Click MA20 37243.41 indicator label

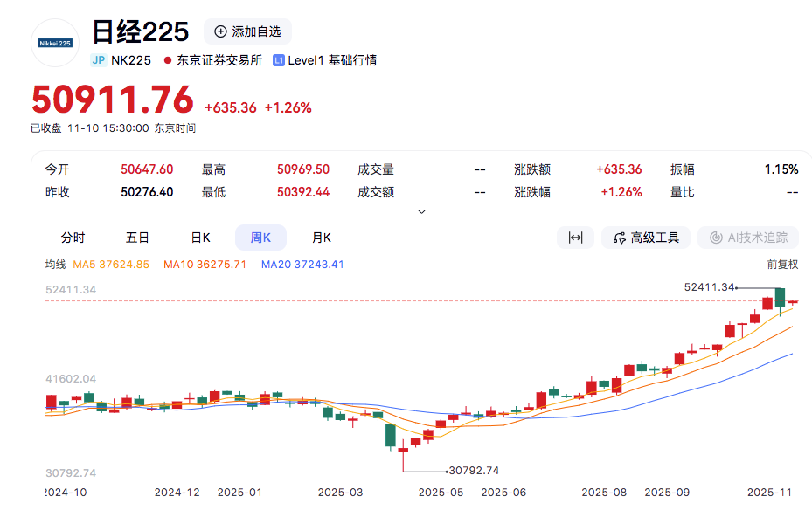[x=302, y=265]
